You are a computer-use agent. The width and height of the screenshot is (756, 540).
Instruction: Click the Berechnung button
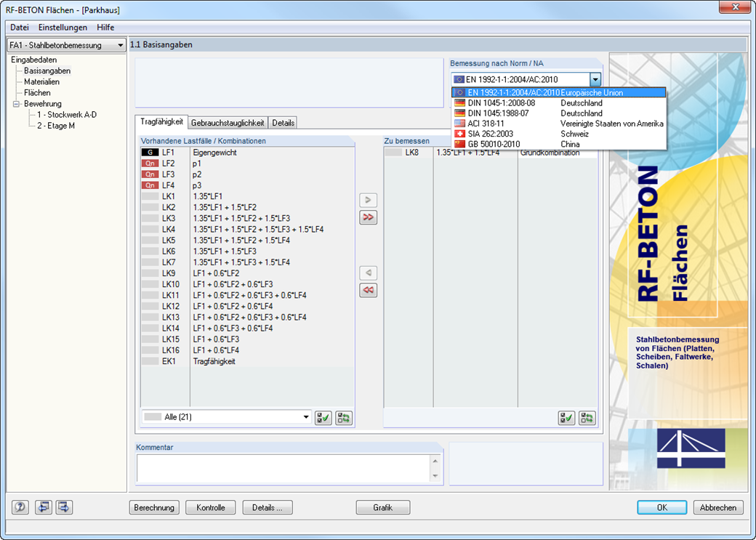pos(154,508)
